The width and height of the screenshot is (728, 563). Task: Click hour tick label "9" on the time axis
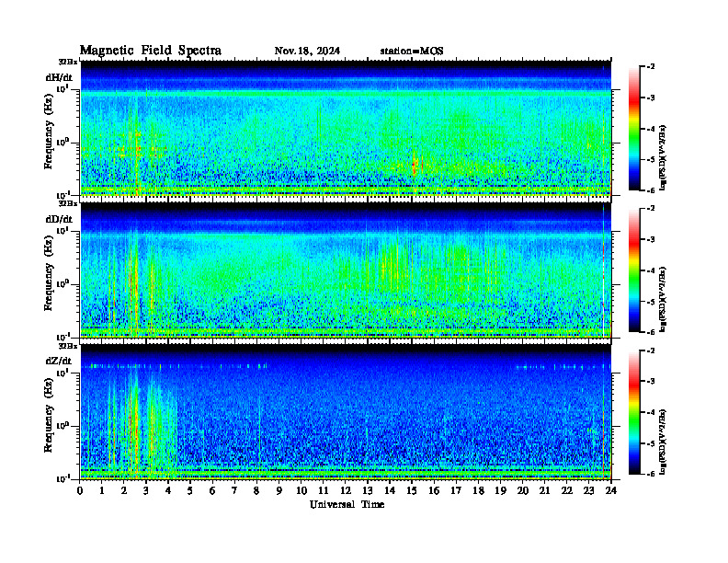pos(279,491)
